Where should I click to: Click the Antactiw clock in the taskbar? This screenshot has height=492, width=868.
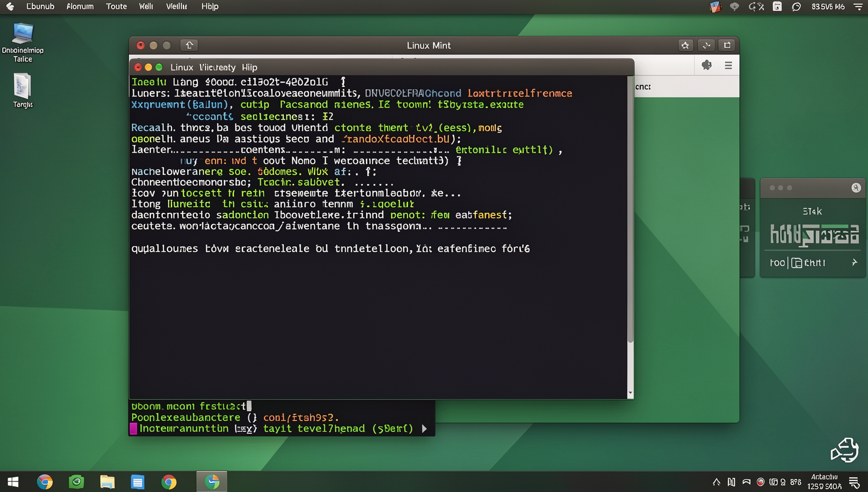[825, 482]
